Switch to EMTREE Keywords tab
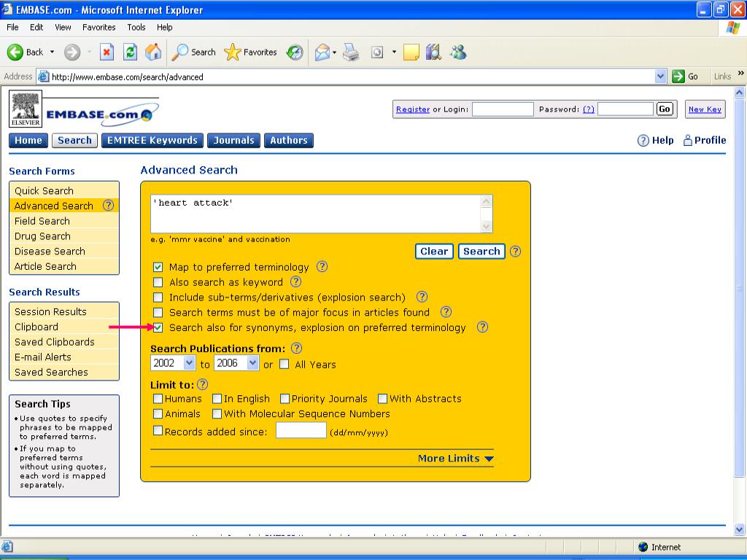Image resolution: width=747 pixels, height=560 pixels. tap(152, 141)
